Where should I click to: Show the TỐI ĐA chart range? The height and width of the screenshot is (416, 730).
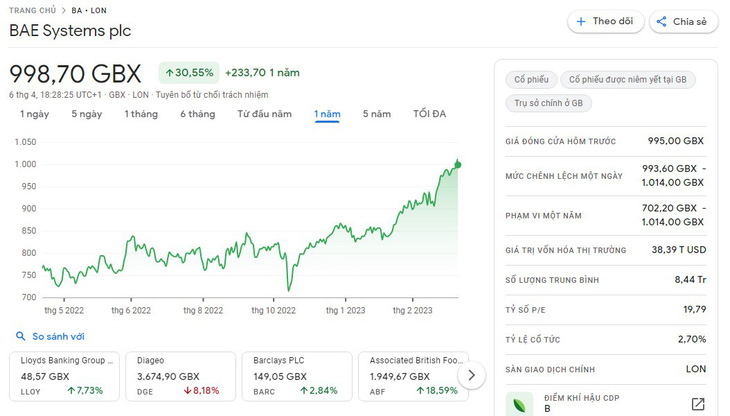[429, 114]
